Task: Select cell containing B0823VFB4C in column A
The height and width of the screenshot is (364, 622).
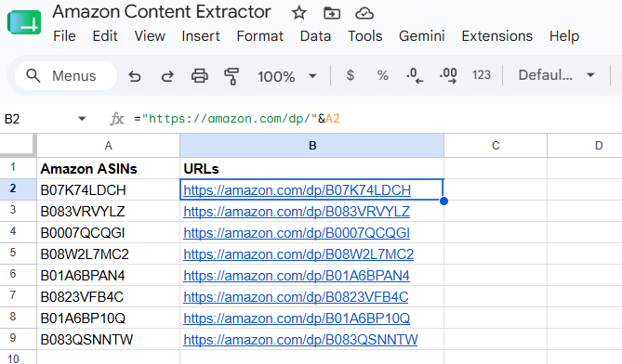Action: click(108, 296)
